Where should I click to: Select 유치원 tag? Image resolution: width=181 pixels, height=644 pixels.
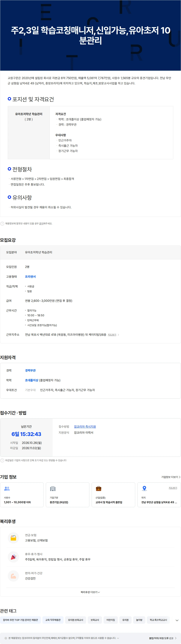[125, 620]
